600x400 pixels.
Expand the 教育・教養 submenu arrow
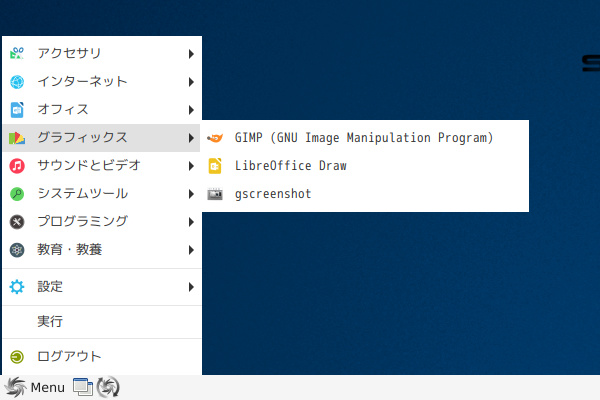pyautogui.click(x=191, y=250)
